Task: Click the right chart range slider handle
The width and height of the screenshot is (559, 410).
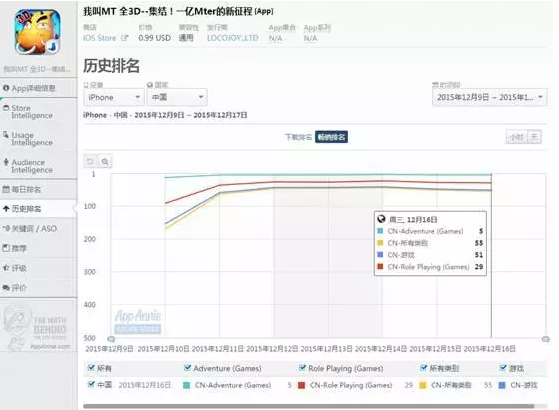Action: 545,339
